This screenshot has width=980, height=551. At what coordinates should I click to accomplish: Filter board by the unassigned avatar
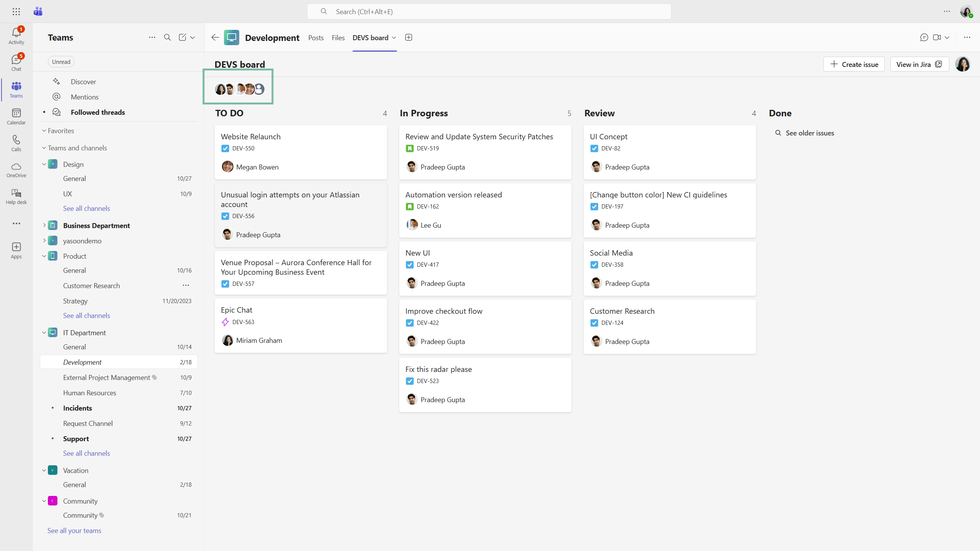tap(260, 89)
